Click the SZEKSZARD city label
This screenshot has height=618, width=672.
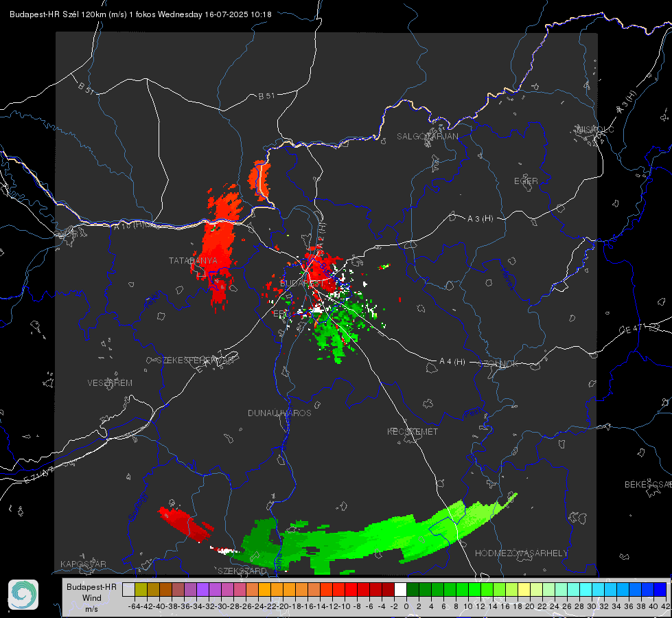point(242,571)
